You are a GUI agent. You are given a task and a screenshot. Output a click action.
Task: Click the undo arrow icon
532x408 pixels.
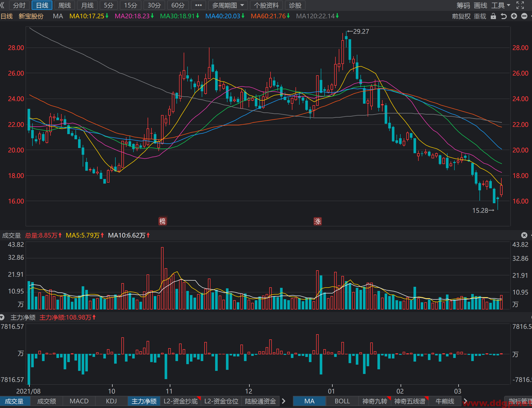[x=503, y=16]
